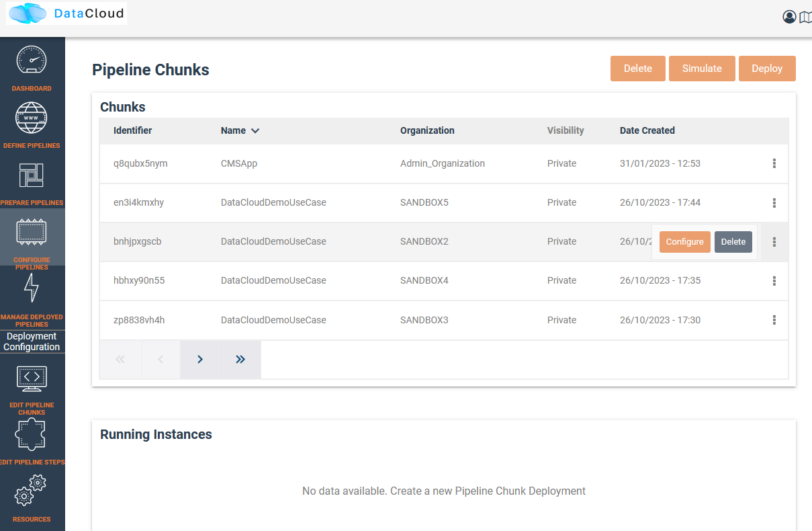Click the Organization column header
The height and width of the screenshot is (531, 812).
point(427,130)
